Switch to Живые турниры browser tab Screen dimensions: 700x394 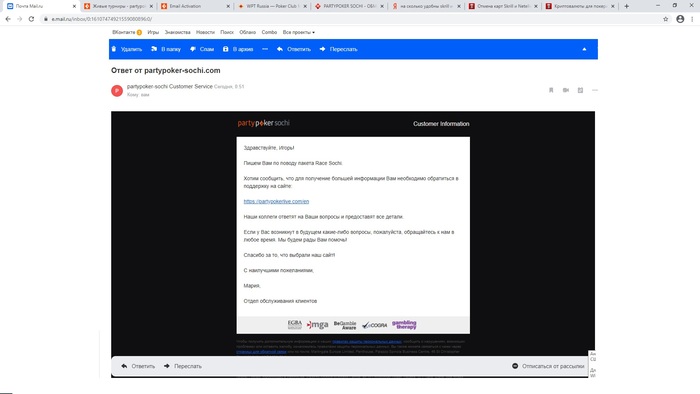(x=118, y=6)
